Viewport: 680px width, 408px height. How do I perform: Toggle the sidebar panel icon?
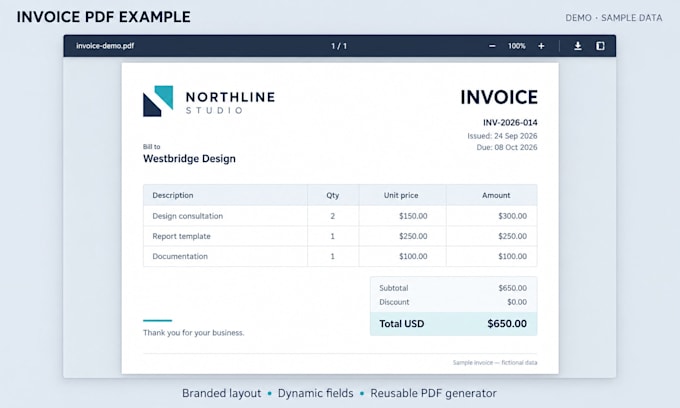pos(600,46)
